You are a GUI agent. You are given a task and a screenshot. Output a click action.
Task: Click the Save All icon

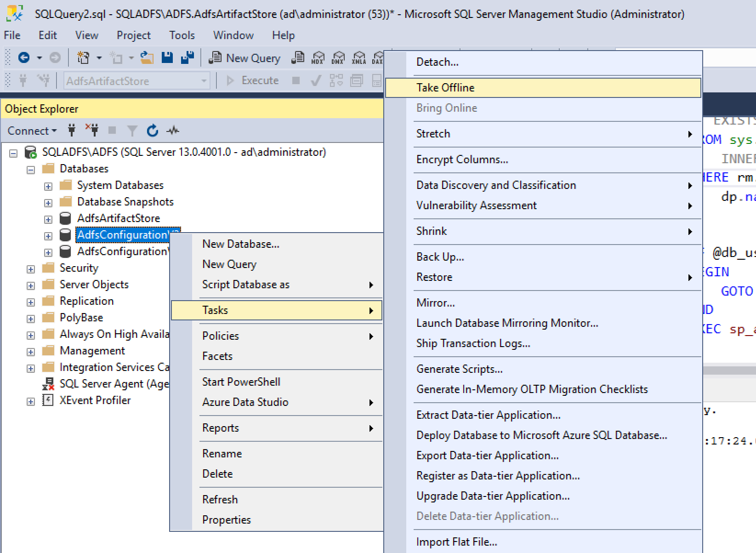pos(187,57)
